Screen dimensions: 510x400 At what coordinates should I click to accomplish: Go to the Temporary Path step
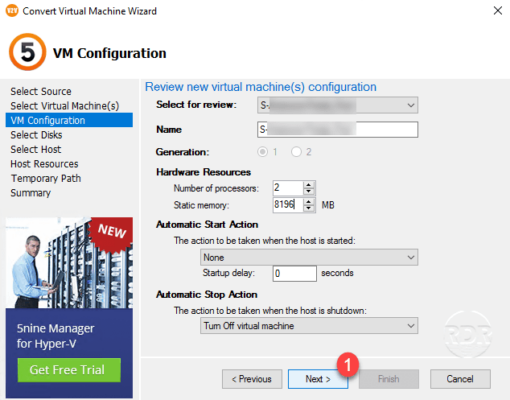point(46,178)
